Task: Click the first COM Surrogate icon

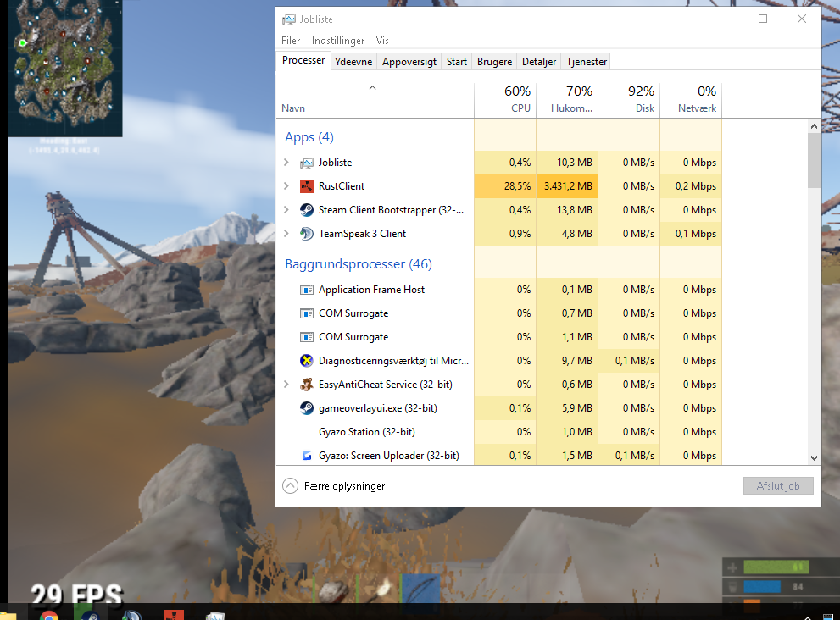Action: (307, 313)
